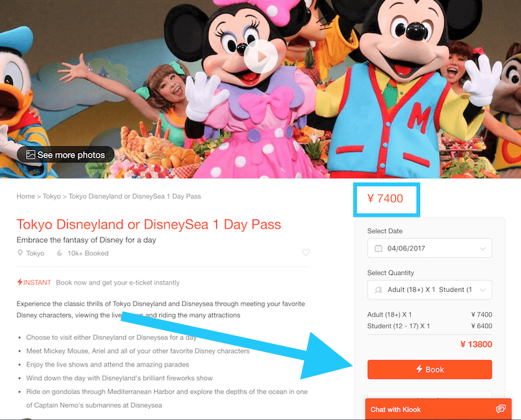Click See more photos button
Screen dimensions: 521x420
coord(66,155)
